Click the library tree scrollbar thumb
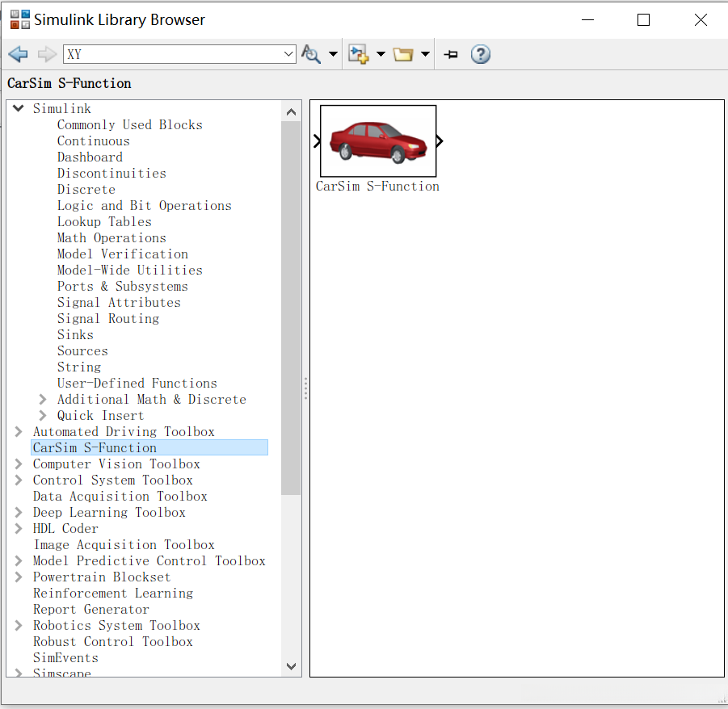This screenshot has width=728, height=709. point(291,308)
